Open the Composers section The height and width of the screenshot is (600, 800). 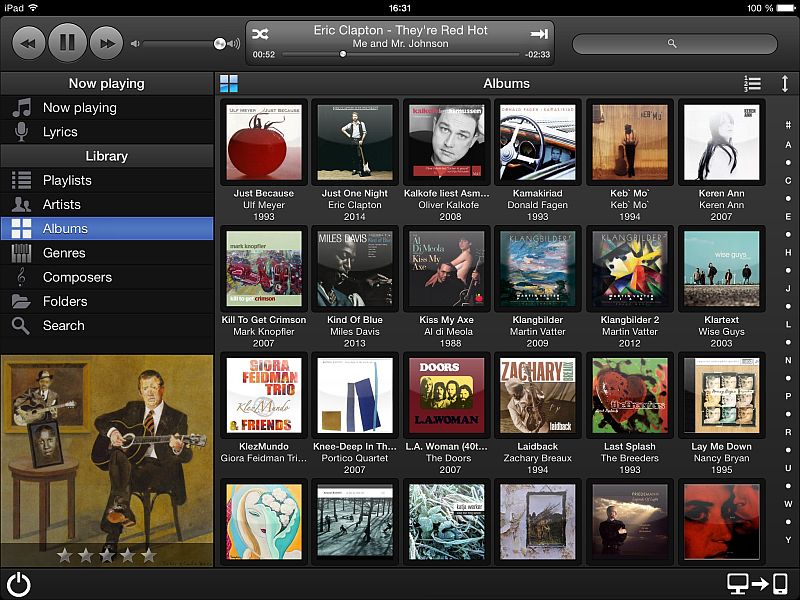[77, 277]
